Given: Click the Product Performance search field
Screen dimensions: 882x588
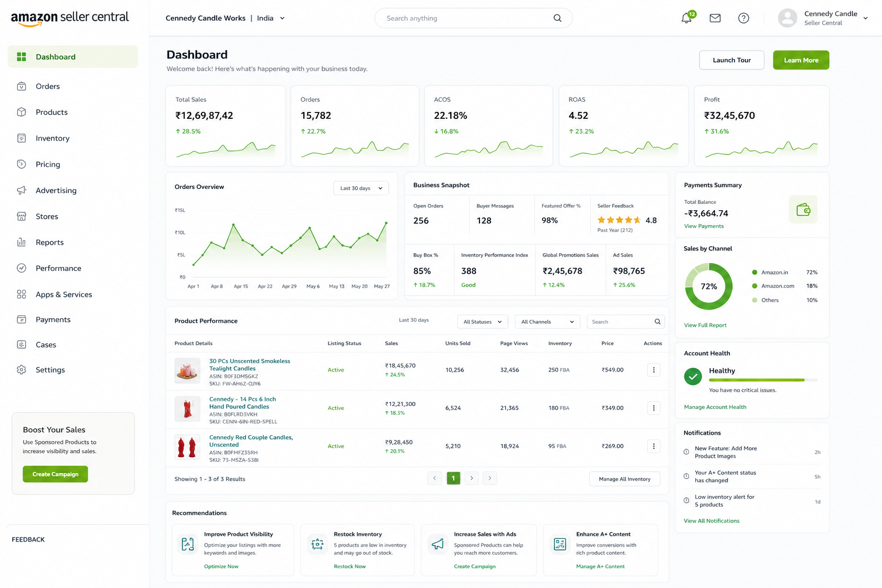Looking at the screenshot, I should click(x=626, y=322).
